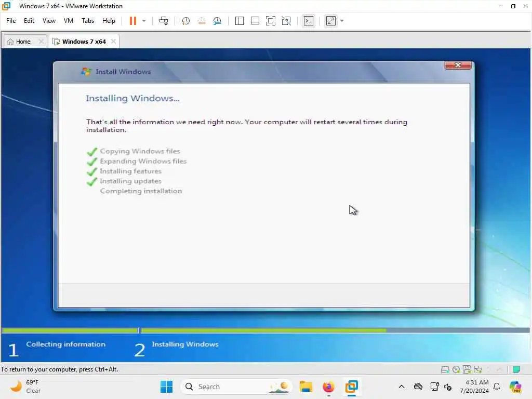The height and width of the screenshot is (399, 532).
Task: Open the network tray icon
Action: point(434,387)
